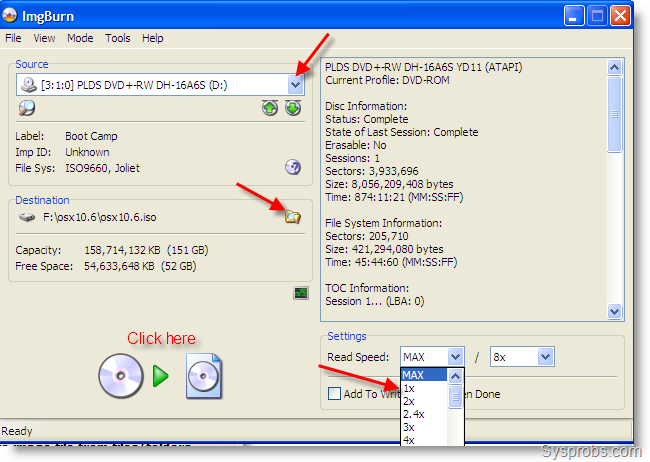Click the ImgBurn title bar app icon
This screenshot has height=462, width=650.
click(x=10, y=16)
